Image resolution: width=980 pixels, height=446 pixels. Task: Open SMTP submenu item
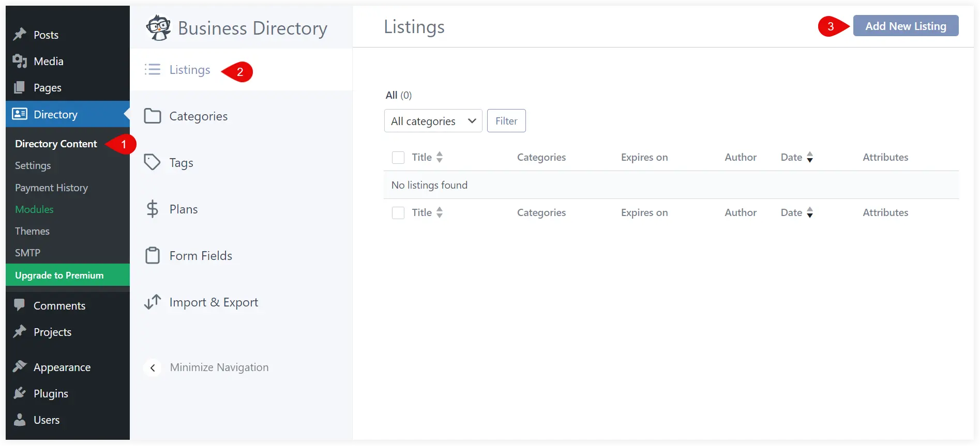pyautogui.click(x=27, y=253)
